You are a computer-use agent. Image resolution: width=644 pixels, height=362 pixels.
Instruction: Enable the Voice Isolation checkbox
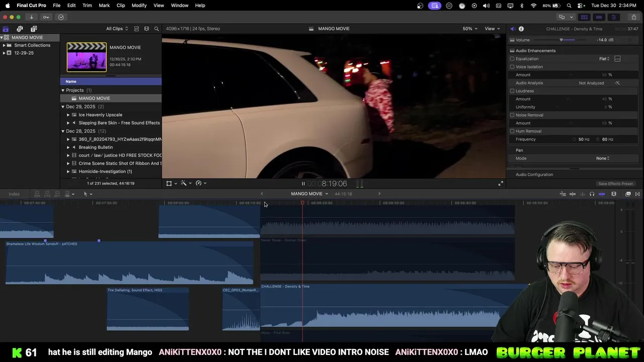point(512,67)
